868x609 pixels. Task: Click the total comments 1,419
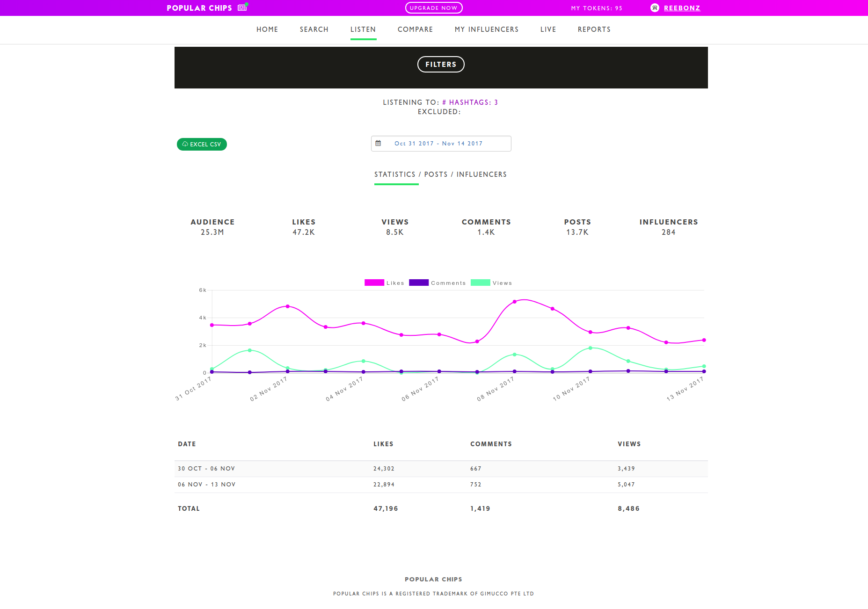click(480, 508)
